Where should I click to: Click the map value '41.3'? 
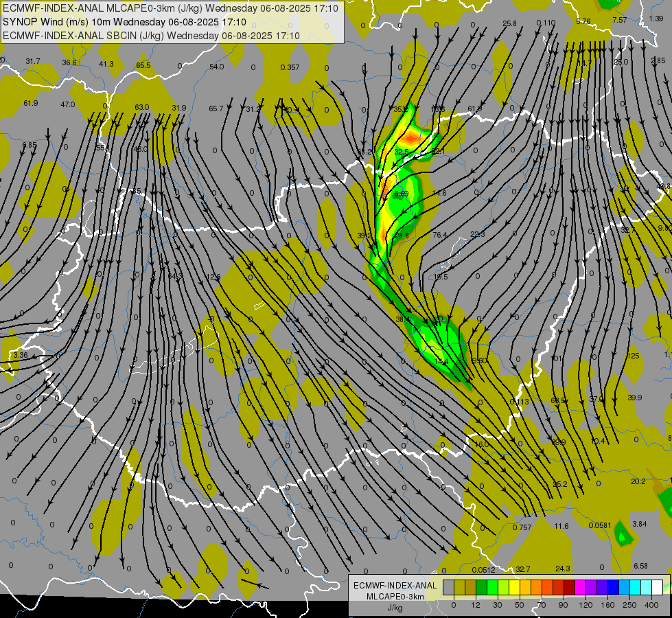tap(106, 64)
